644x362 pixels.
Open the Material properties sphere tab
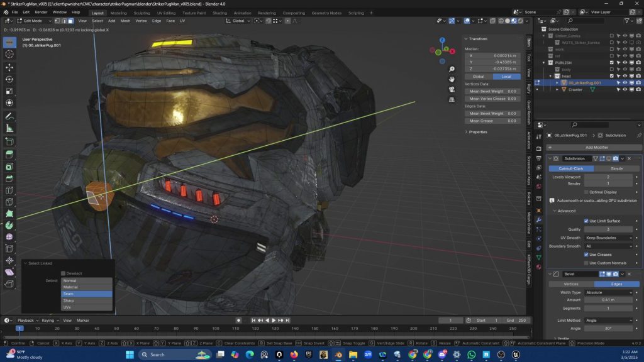[539, 267]
